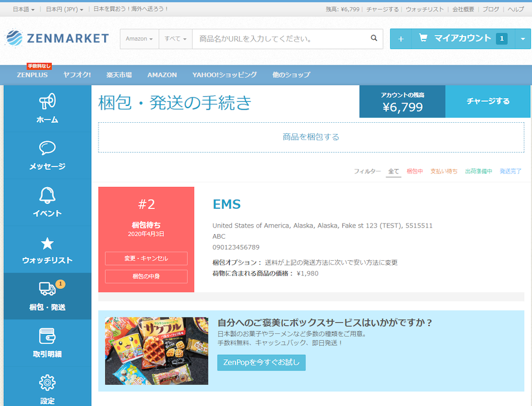This screenshot has width=532, height=406.
Task: Select the AMAZON navigation tab
Action: click(162, 75)
